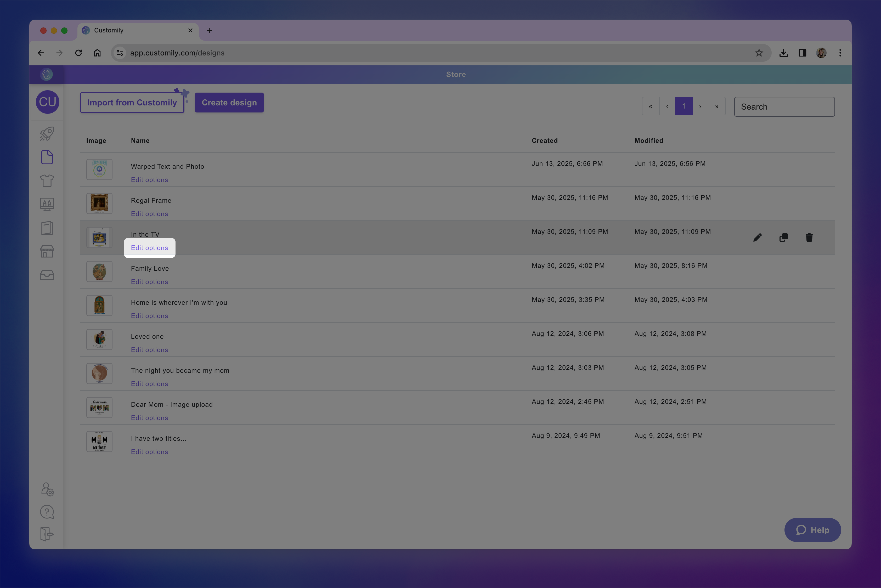Click Import from Customily button
Screen dimensions: 881x588
pos(132,103)
